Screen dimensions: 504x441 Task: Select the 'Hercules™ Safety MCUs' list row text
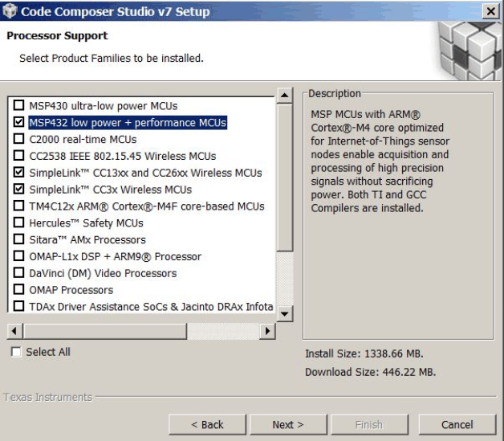pyautogui.click(x=86, y=223)
